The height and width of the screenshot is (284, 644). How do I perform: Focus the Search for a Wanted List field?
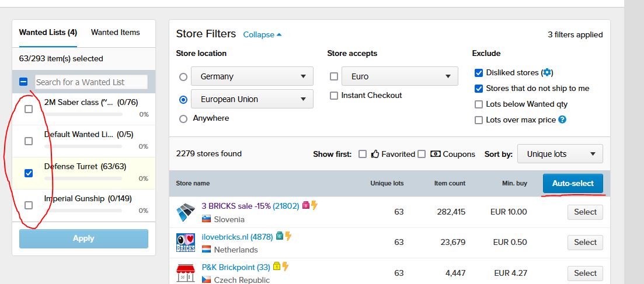[91, 82]
